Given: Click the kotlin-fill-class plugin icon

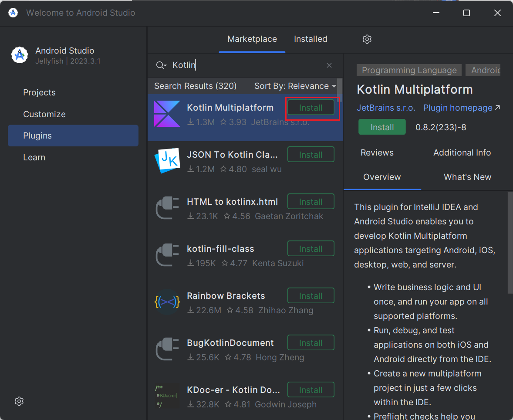Looking at the screenshot, I should pos(167,255).
